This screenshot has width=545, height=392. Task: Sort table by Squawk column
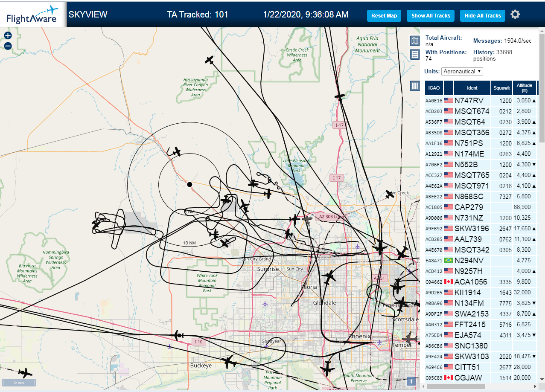click(501, 88)
